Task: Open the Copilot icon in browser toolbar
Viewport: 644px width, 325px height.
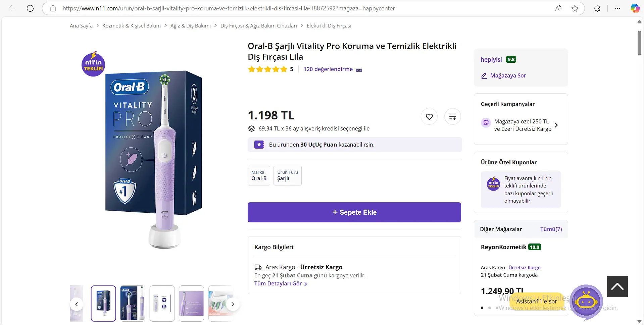Action: [635, 8]
